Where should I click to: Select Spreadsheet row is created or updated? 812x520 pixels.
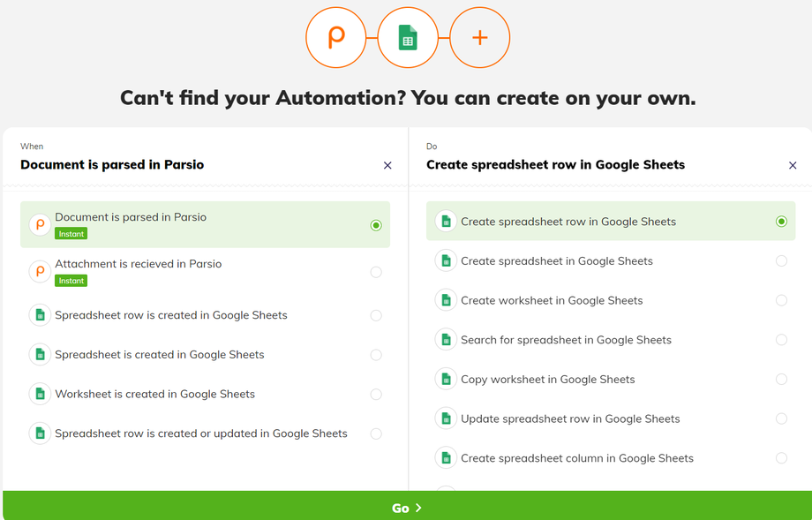201,433
